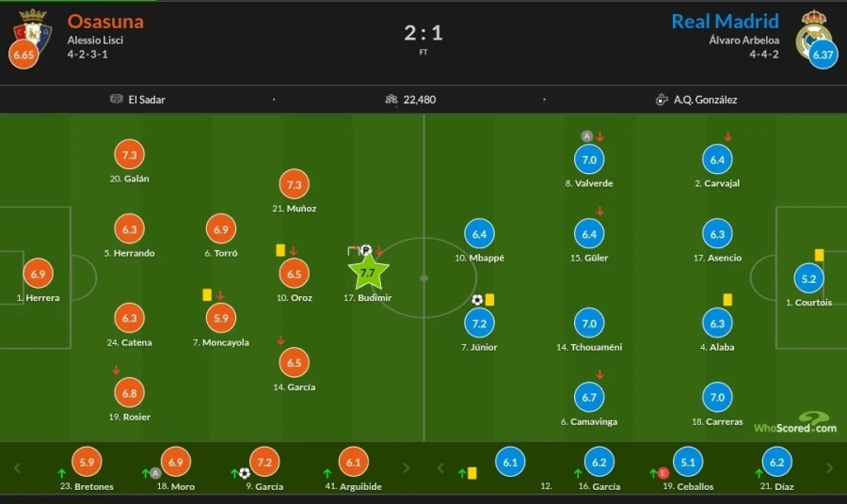Viewport: 847px width, 504px height.
Task: Click the goal ball icon beside Júnior
Action: pos(477,300)
